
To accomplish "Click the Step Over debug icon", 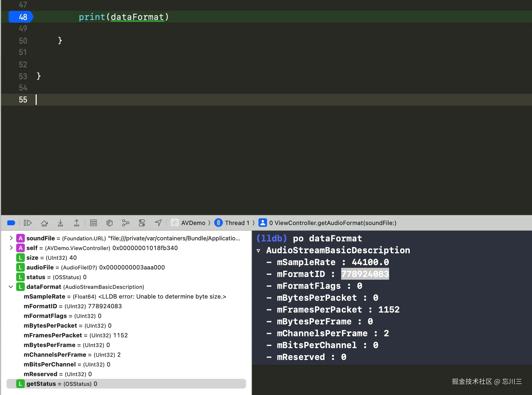I will click(44, 223).
